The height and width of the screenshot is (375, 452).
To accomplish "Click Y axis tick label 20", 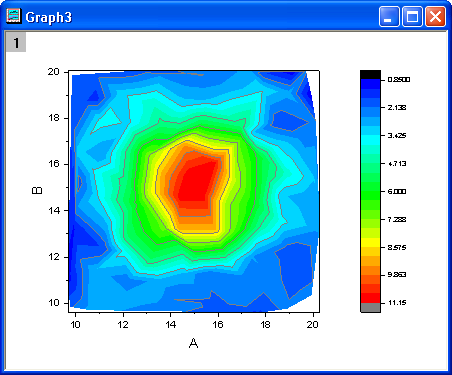I will point(54,72).
